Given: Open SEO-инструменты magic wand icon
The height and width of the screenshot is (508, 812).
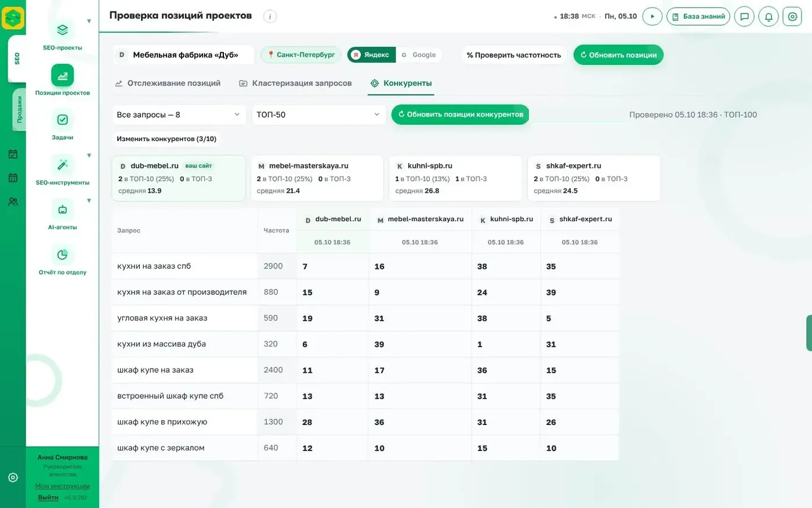Looking at the screenshot, I should 63,165.
